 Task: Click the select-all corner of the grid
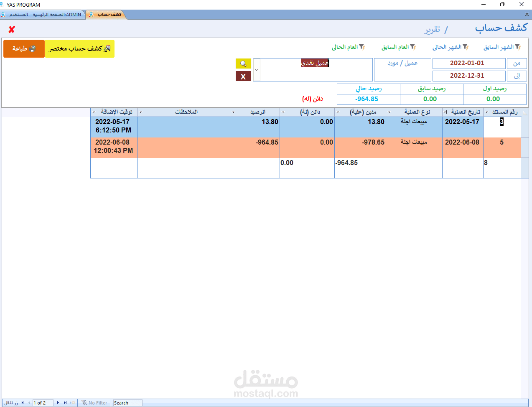click(x=525, y=112)
